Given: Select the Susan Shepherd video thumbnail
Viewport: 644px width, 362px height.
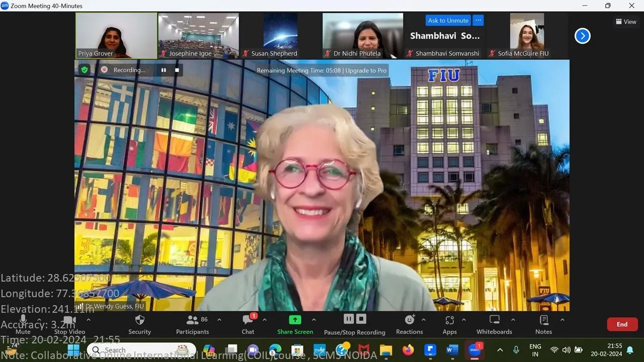Looking at the screenshot, I should (x=280, y=36).
